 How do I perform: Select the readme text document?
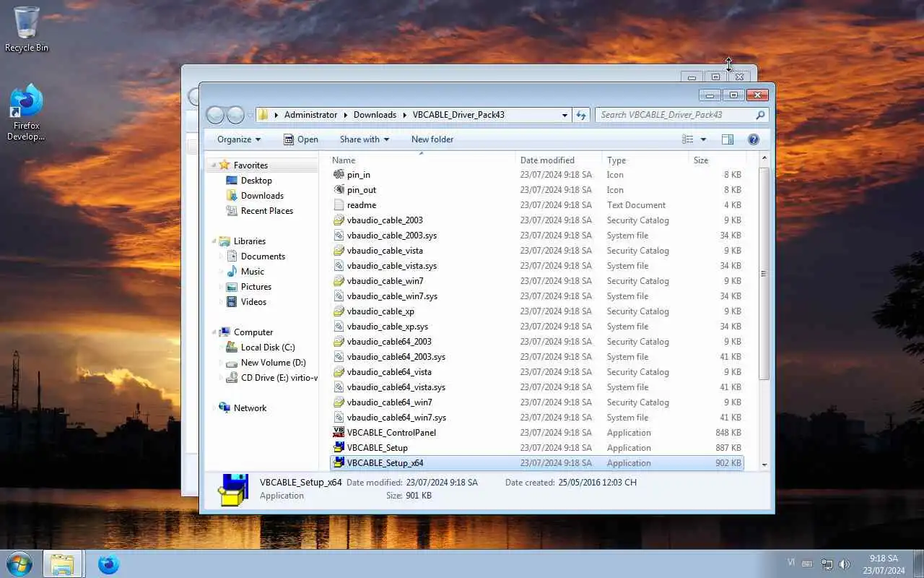click(536, 205)
